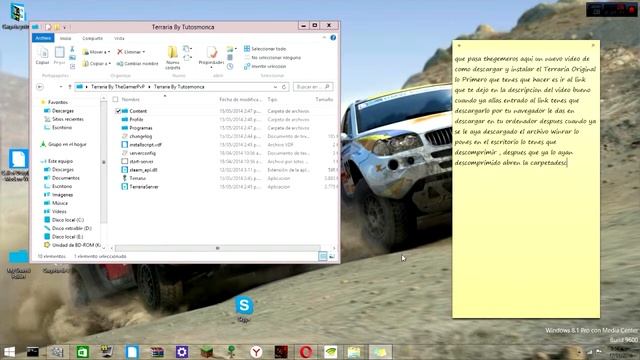This screenshot has height=360, width=640.
Task: Open the Copiar a dropdown
Action: (x=96, y=64)
